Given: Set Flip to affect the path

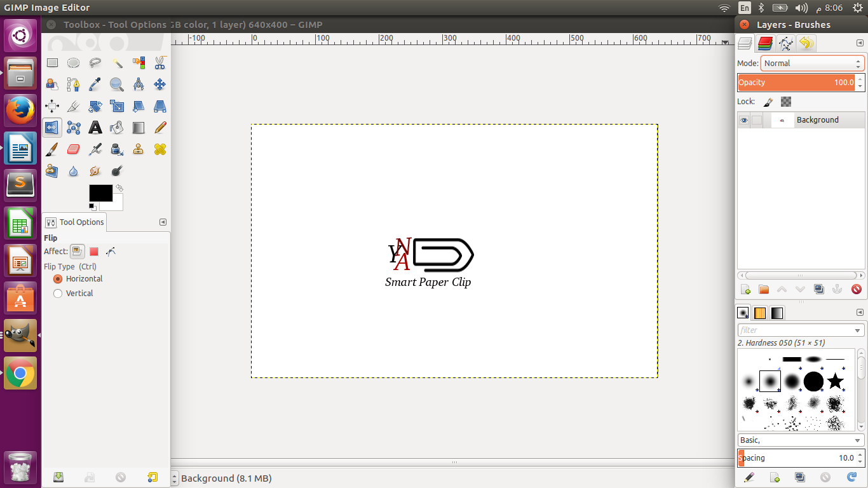Looking at the screenshot, I should [x=111, y=252].
